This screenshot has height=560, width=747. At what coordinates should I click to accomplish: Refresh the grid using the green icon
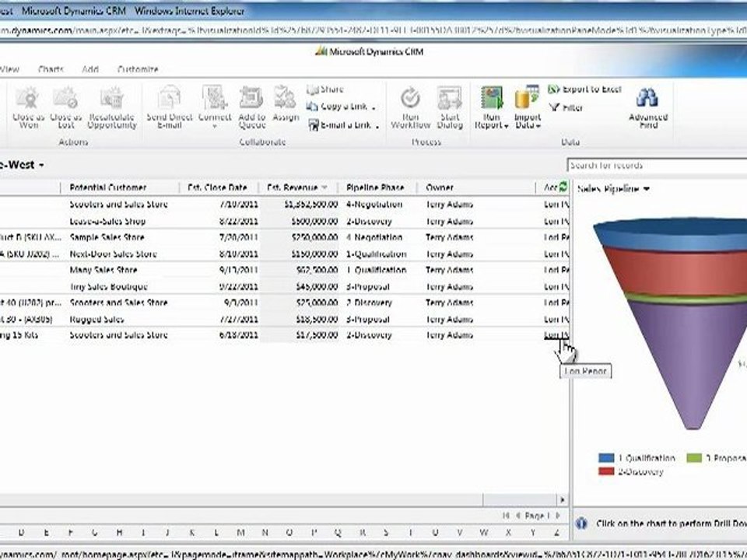(563, 187)
